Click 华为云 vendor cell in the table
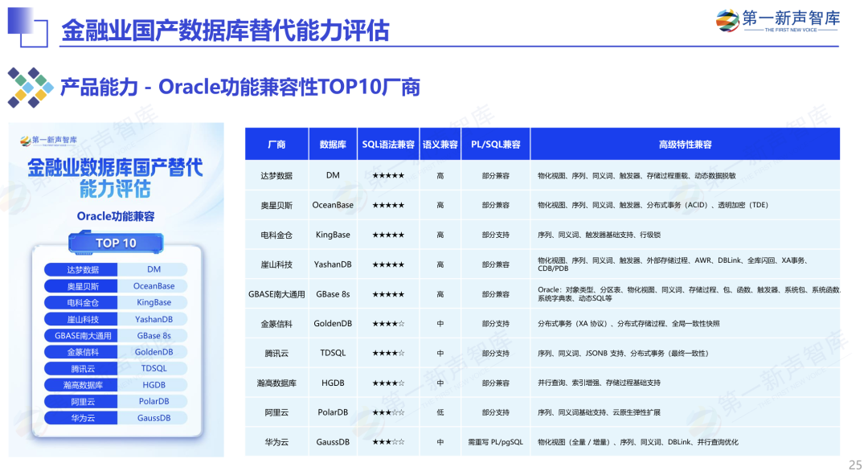 click(276, 442)
